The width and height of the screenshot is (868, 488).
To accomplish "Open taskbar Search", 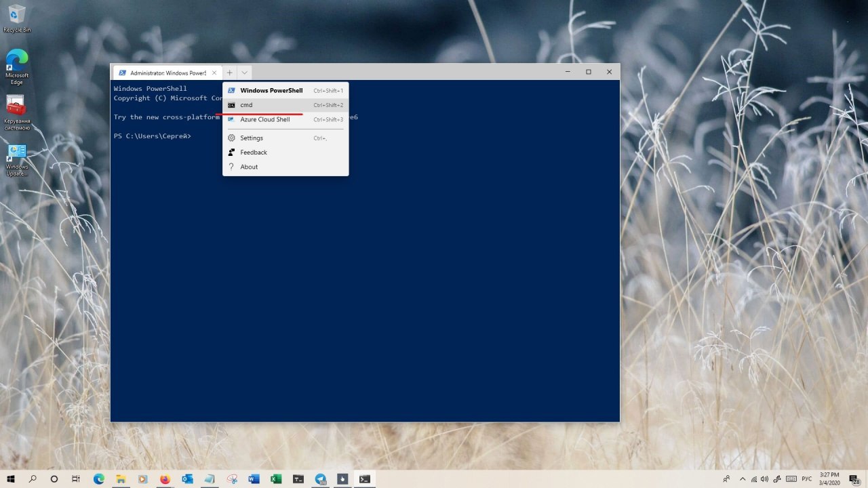I will coord(33,479).
